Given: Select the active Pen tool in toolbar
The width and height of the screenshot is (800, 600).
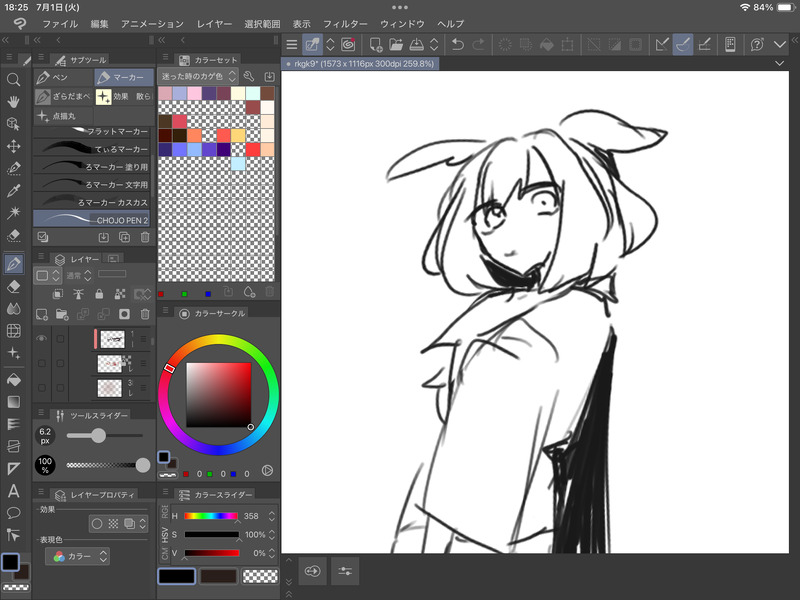Looking at the screenshot, I should 13,264.
